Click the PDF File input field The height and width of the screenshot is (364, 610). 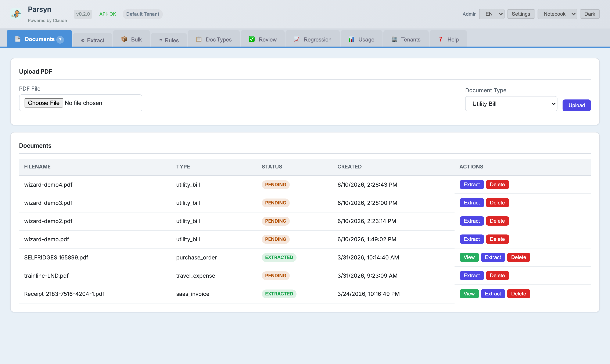pyautogui.click(x=80, y=103)
